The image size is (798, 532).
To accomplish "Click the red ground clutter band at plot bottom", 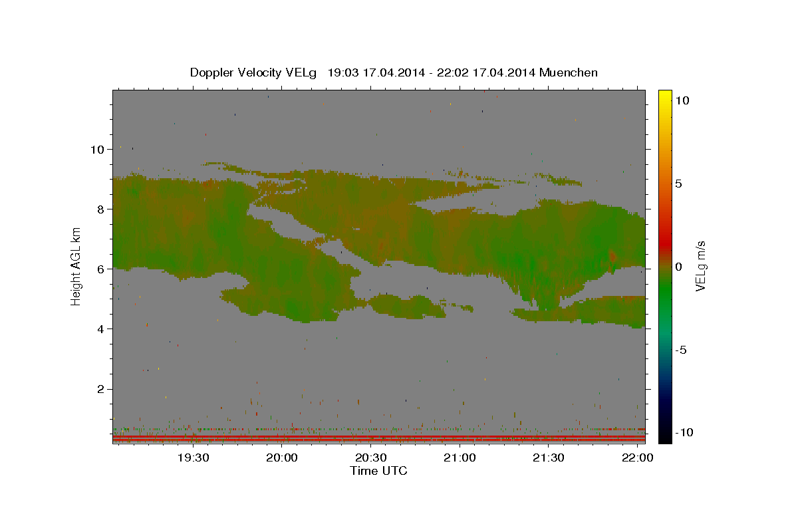I will click(x=379, y=438).
